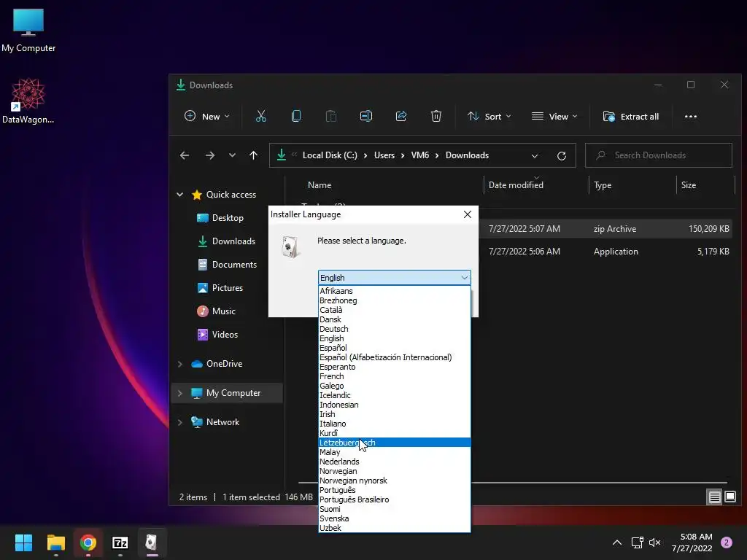747x560 pixels.
Task: Select Lëtzebuergesch highlighted option
Action: 395,443
